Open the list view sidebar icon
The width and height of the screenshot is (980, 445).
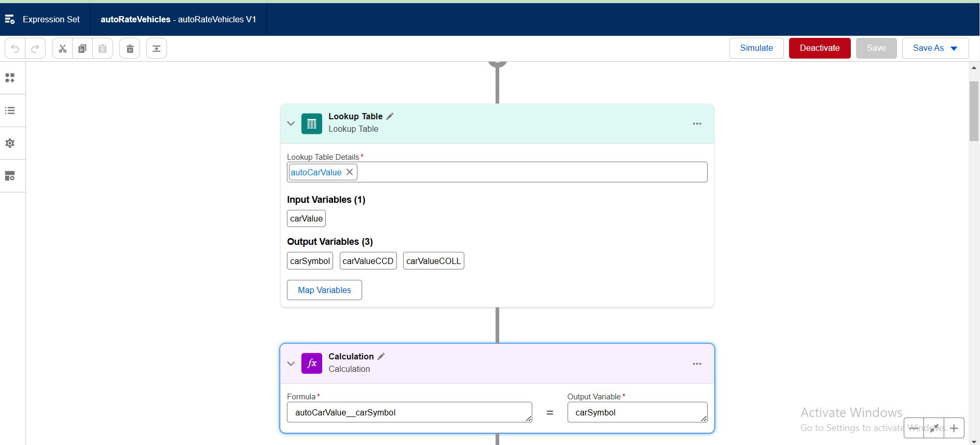tap(10, 110)
